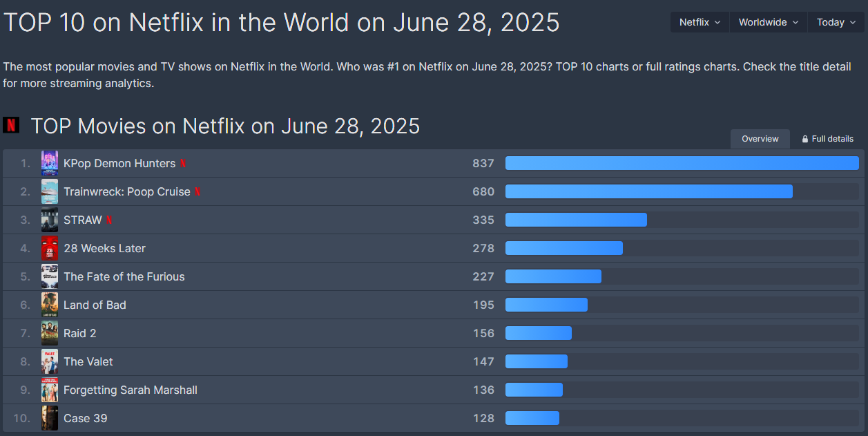Image resolution: width=868 pixels, height=436 pixels.
Task: Click the Netflix original badge next to Trainwreck: Poop Cruise
Action: tap(197, 192)
